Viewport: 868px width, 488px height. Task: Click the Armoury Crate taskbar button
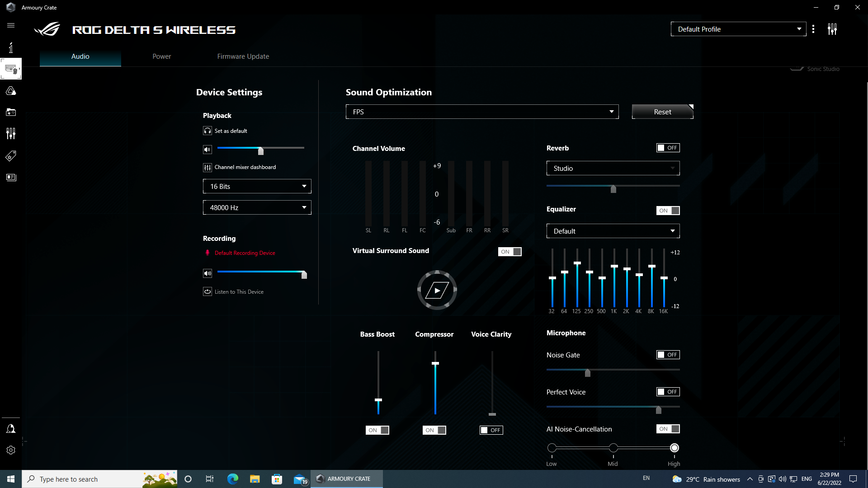tap(347, 479)
